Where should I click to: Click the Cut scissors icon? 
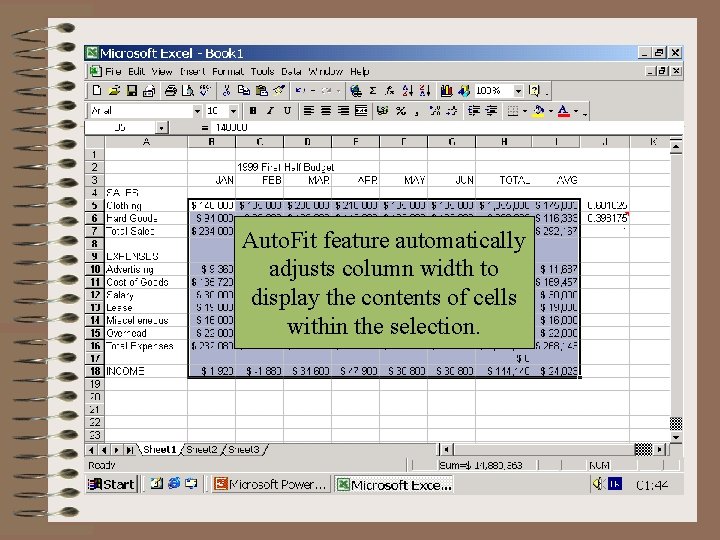click(226, 90)
